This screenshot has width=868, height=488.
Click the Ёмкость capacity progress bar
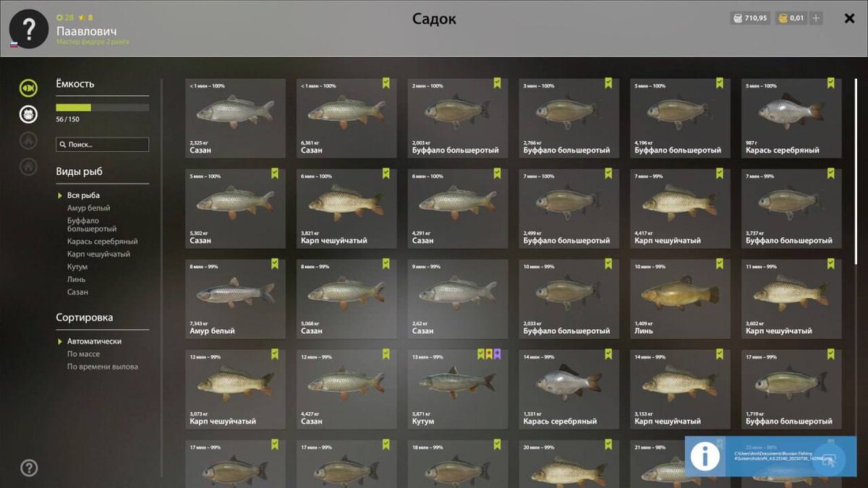[x=103, y=108]
